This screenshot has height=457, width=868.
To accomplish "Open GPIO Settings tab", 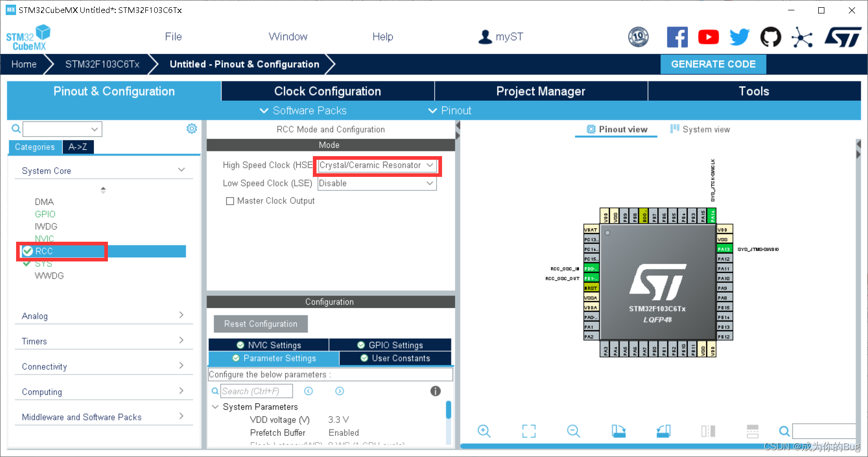I will 390,345.
